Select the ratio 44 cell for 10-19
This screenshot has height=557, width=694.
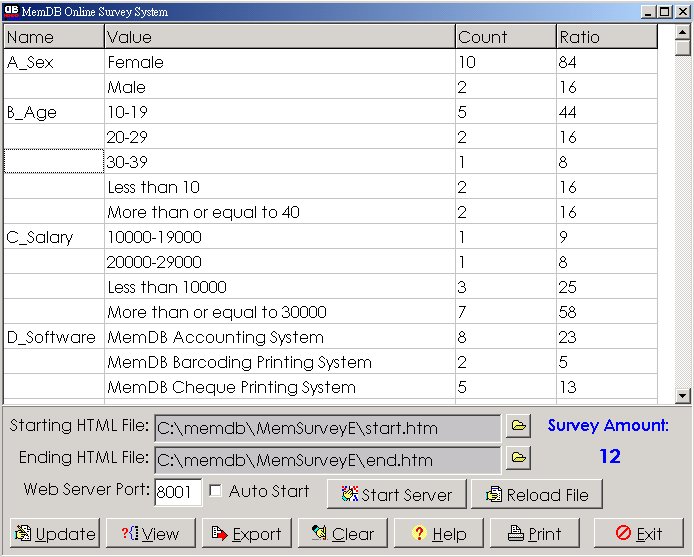pyautogui.click(x=607, y=112)
